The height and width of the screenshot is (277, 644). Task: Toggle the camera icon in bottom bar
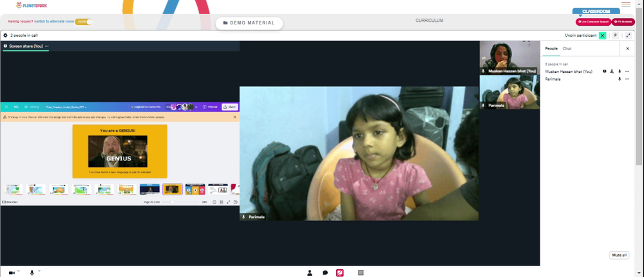(12, 273)
